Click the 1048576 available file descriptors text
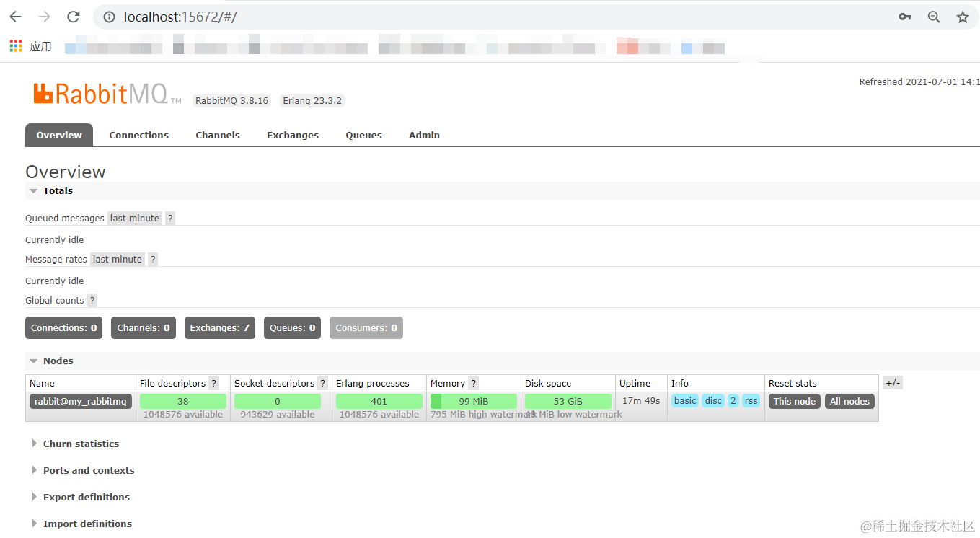Image resolution: width=980 pixels, height=538 pixels. pyautogui.click(x=183, y=415)
